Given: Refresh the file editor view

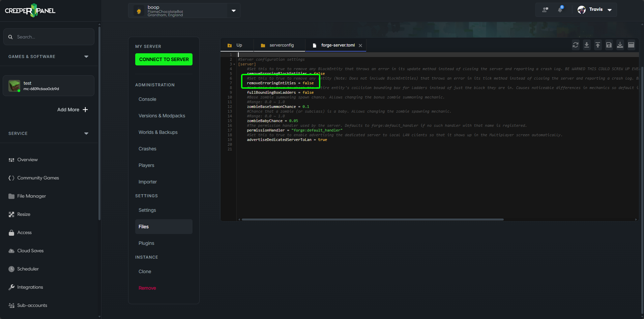Looking at the screenshot, I should pyautogui.click(x=575, y=45).
